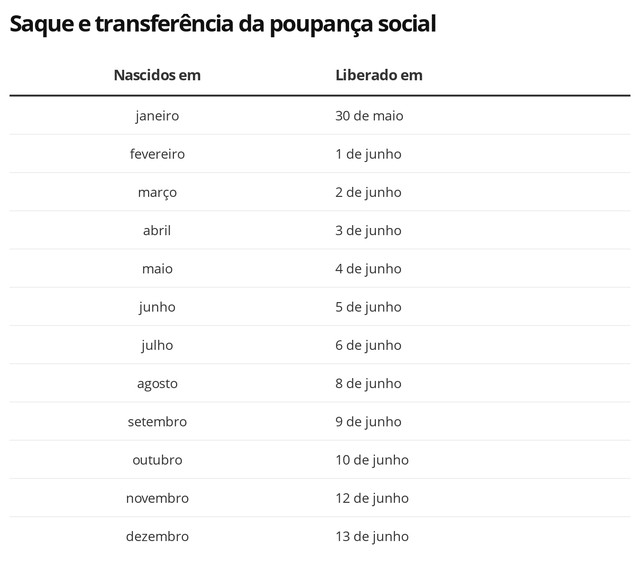Click the '8 de junho' date cell
The image size is (640, 564).
(x=368, y=383)
